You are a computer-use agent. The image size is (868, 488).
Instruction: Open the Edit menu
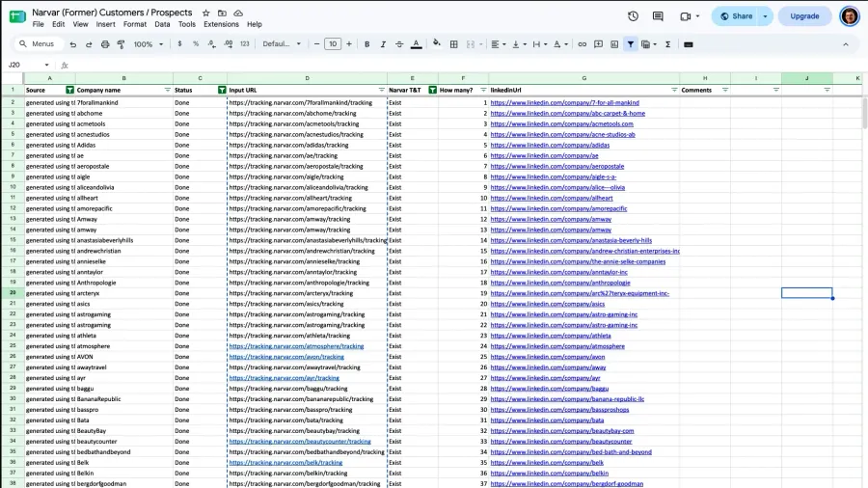coord(58,24)
